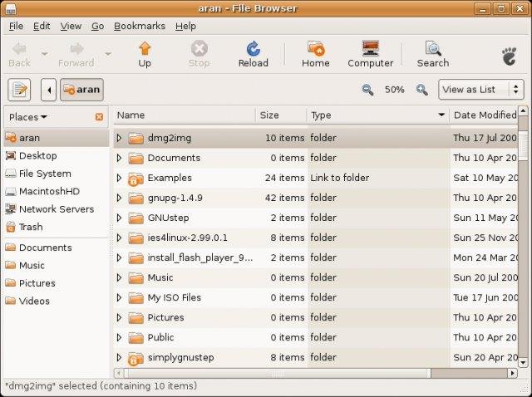Select the Examples linked folder icon
Screen dimensions: 532x397
135,179
